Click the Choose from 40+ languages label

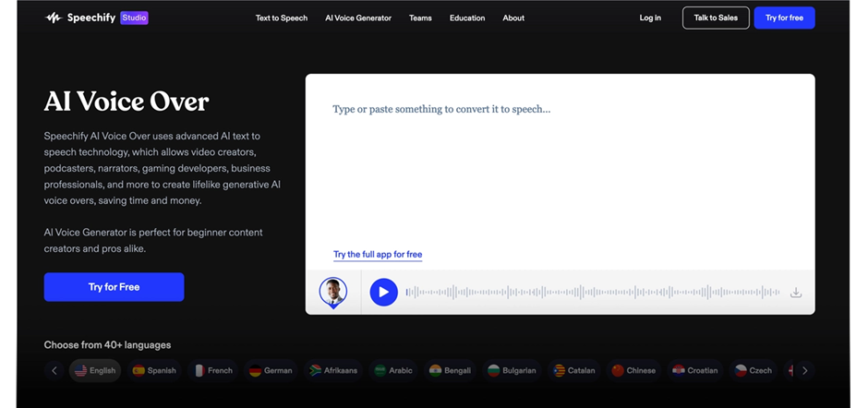pyautogui.click(x=107, y=345)
